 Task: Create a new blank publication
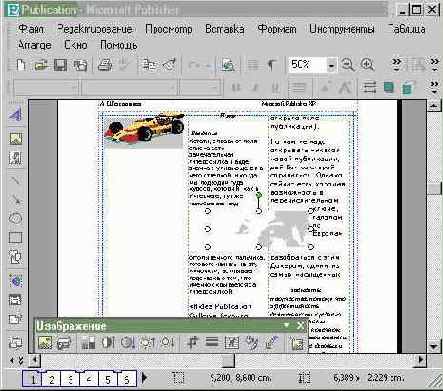click(x=21, y=65)
